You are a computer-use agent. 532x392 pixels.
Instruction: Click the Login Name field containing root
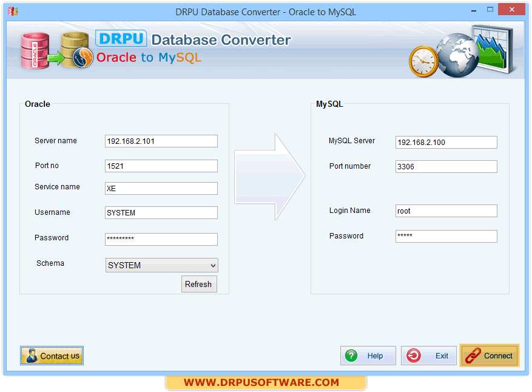click(446, 211)
